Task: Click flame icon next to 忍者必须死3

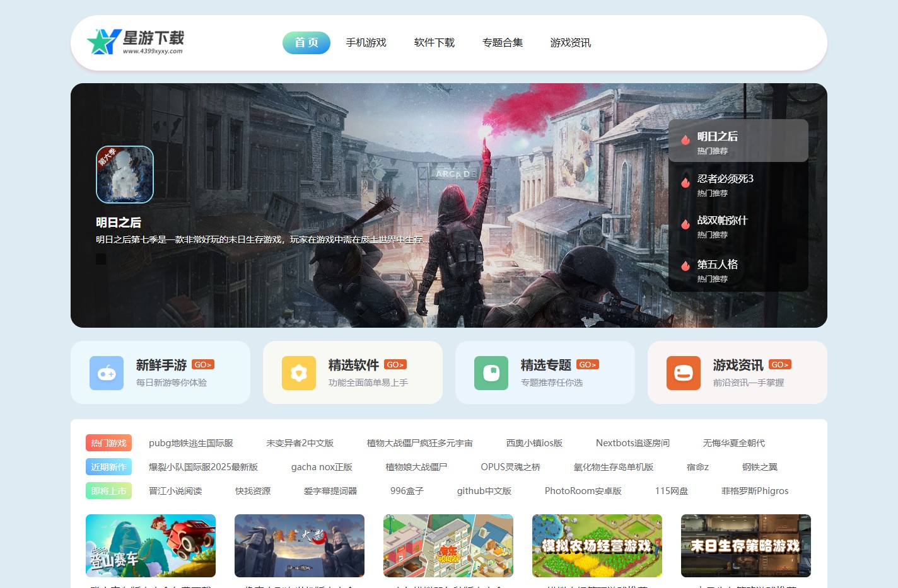Action: [x=685, y=183]
